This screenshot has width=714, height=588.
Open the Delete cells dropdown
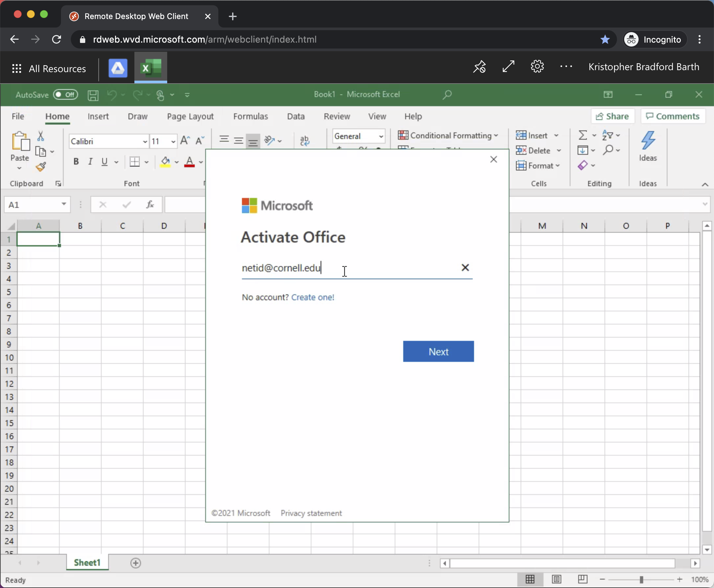click(x=559, y=150)
